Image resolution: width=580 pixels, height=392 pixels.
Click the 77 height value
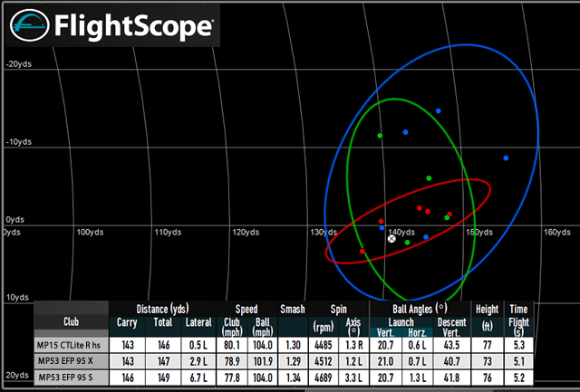pos(488,345)
